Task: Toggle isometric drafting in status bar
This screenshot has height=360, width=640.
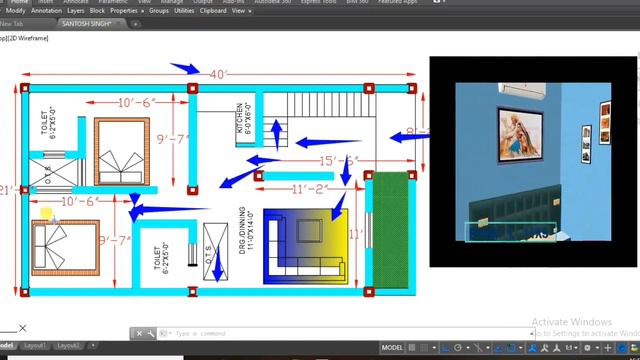Action: [478, 348]
